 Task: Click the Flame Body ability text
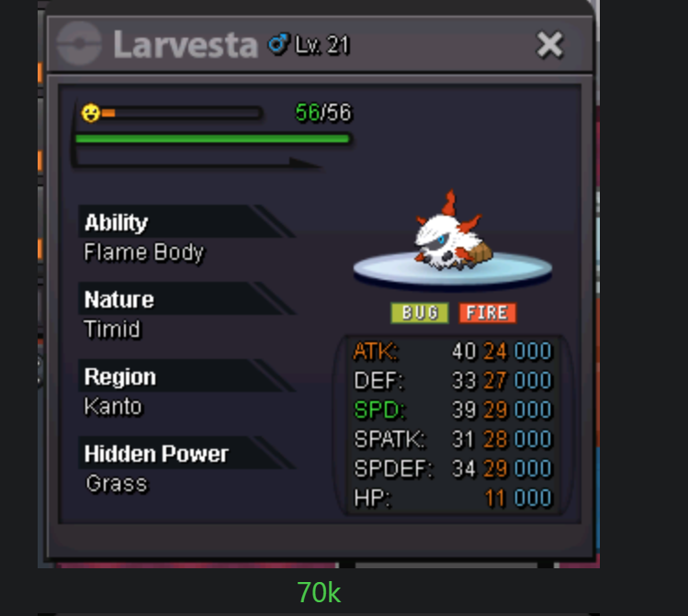(144, 252)
